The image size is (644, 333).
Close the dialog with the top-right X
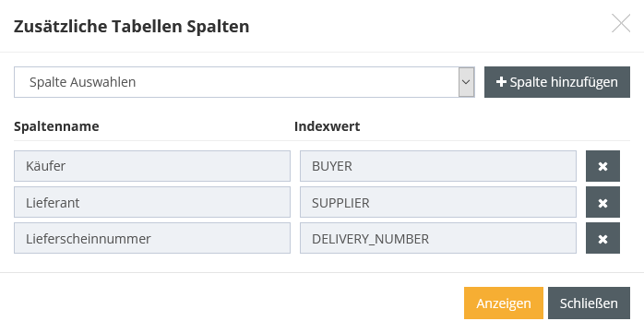pos(621,23)
